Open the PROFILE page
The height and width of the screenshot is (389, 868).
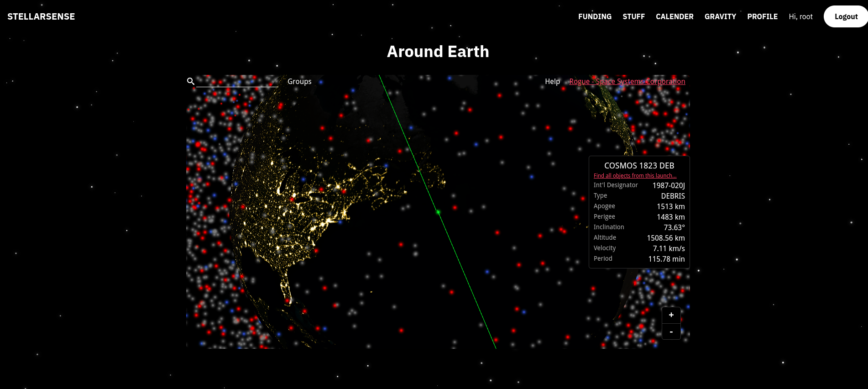(762, 16)
